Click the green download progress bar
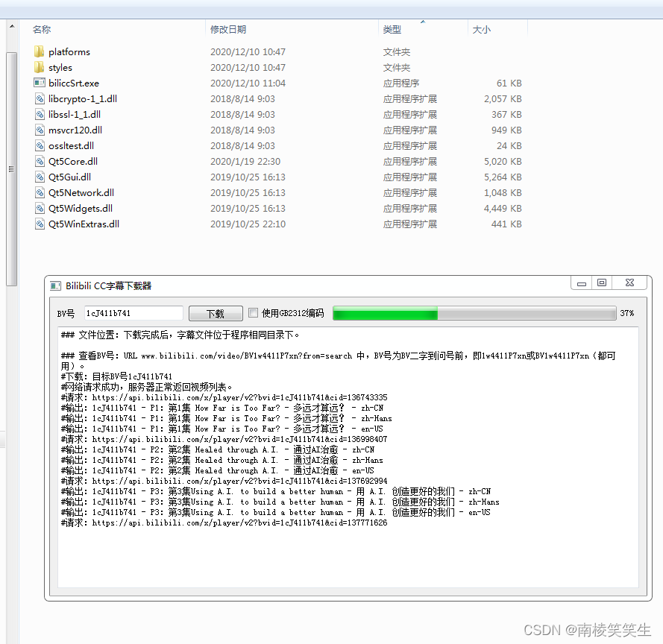 click(474, 313)
